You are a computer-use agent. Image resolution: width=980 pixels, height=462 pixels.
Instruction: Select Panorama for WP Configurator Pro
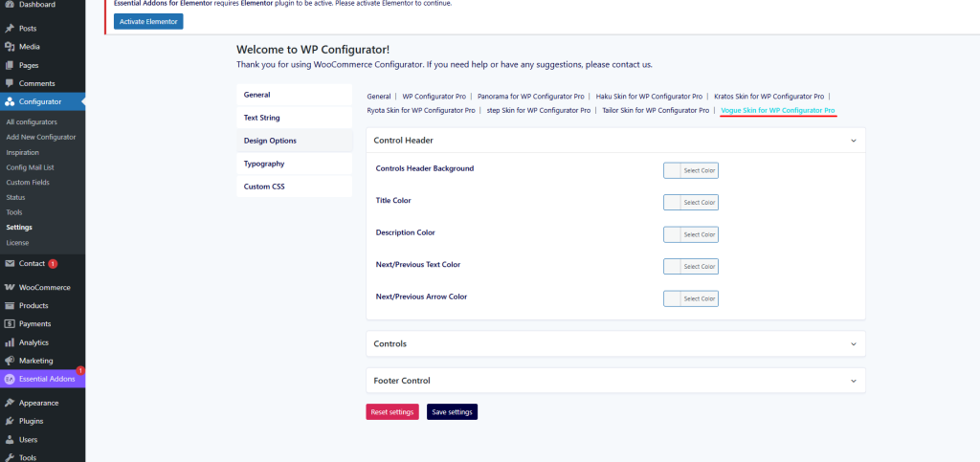pos(530,97)
